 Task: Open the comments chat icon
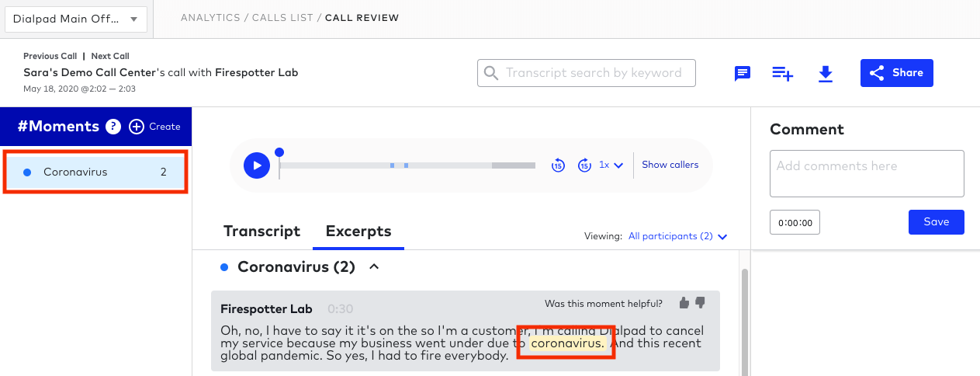(743, 73)
